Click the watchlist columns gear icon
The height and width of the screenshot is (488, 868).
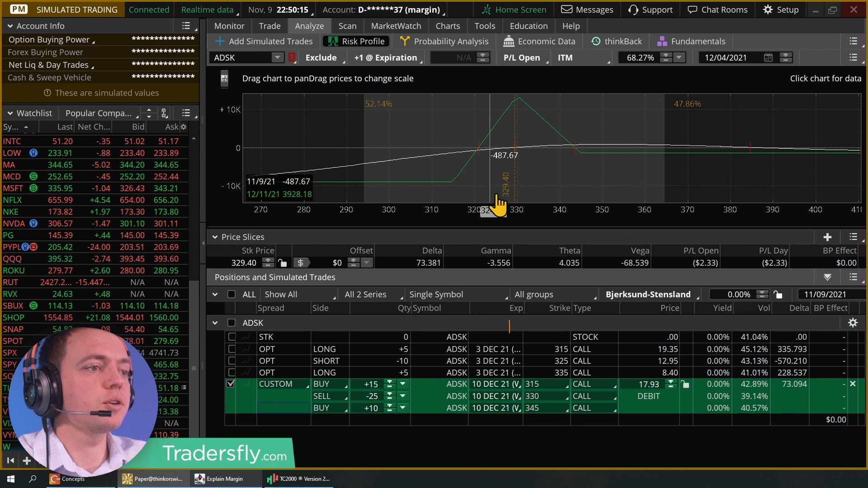(183, 127)
